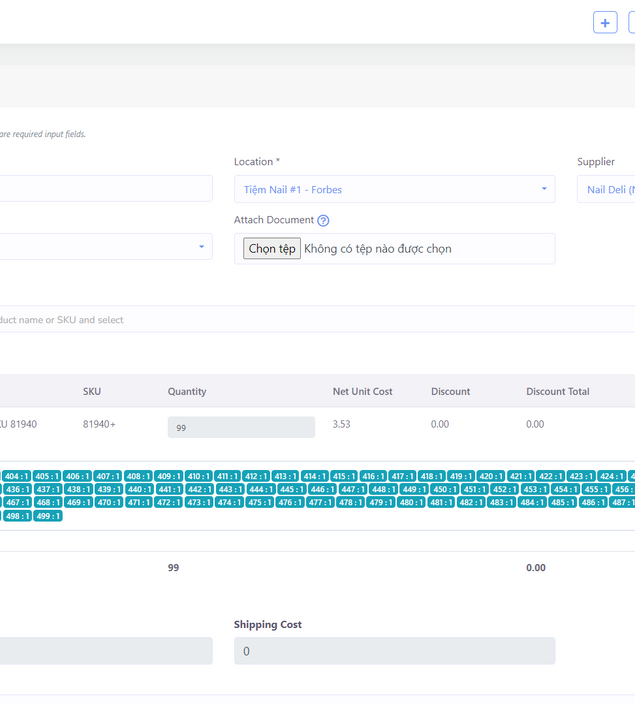The image size is (635, 705).
Task: Select the 498 : 1 serial badge
Action: 16,516
